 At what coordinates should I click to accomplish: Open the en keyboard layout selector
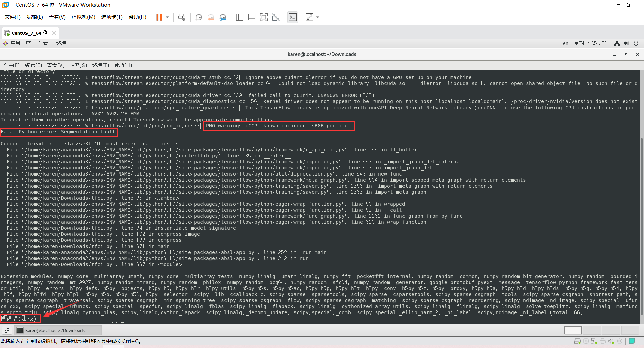(x=566, y=43)
